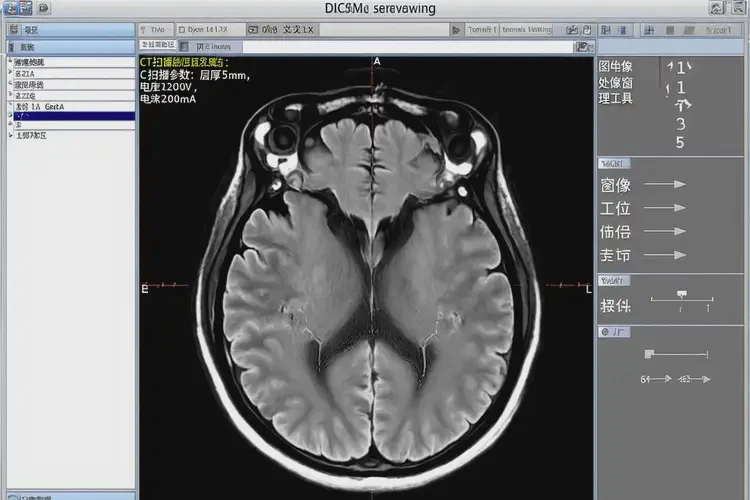The width and height of the screenshot is (750, 500).
Task: Expand the first tree item in left panel
Action: coord(11,61)
